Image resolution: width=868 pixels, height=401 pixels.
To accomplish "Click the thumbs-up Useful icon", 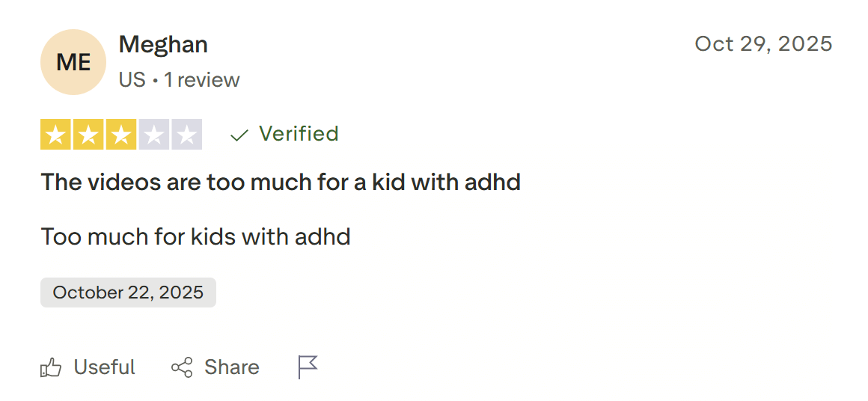I will (x=51, y=367).
